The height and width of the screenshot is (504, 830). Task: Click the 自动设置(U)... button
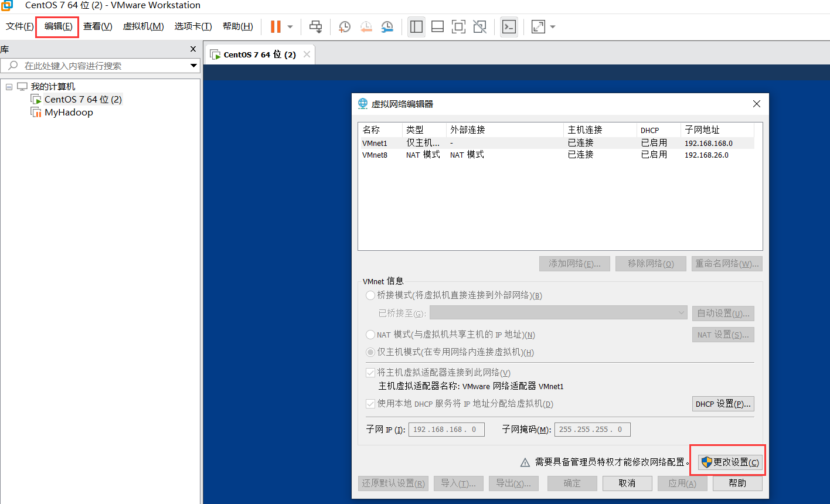coord(723,314)
